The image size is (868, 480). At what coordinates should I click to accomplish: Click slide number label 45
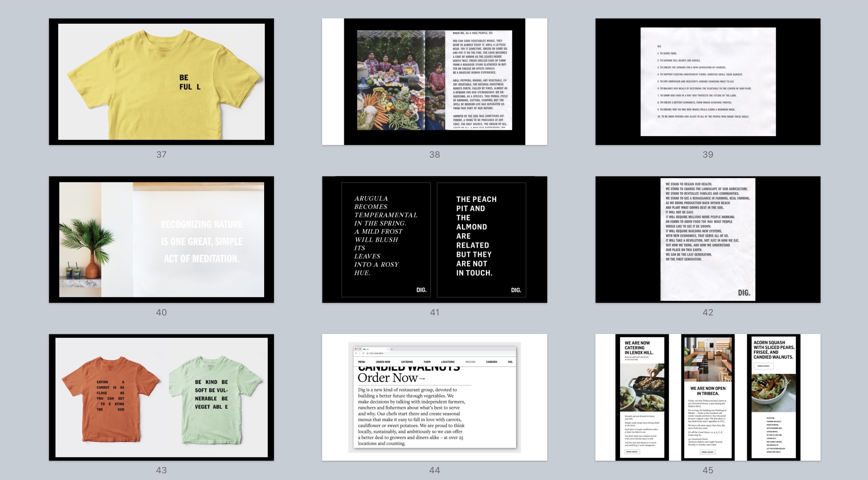[x=708, y=470]
